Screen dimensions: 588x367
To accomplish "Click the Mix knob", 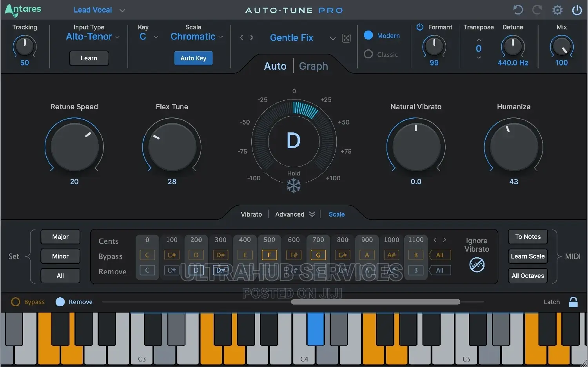I will (561, 47).
